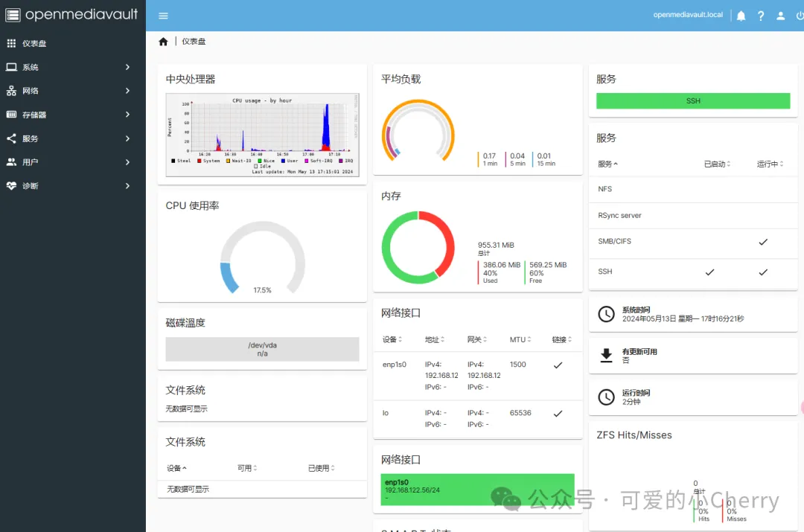Click the hamburger menu icon in header
The width and height of the screenshot is (804, 532).
(x=164, y=16)
